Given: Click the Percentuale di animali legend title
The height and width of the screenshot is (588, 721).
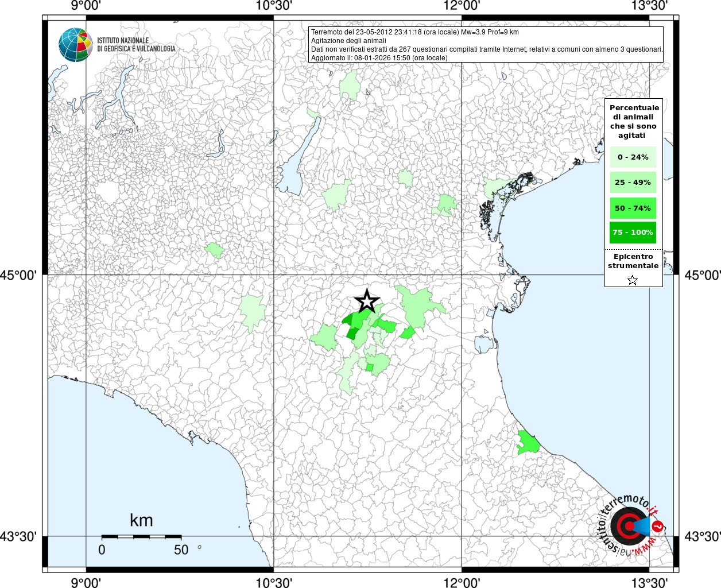Looking at the screenshot, I should coord(634,121).
